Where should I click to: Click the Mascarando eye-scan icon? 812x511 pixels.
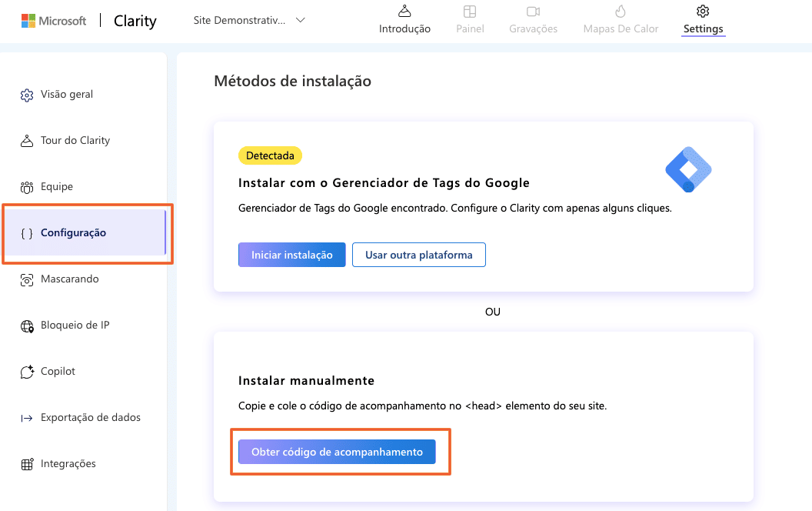pyautogui.click(x=26, y=280)
